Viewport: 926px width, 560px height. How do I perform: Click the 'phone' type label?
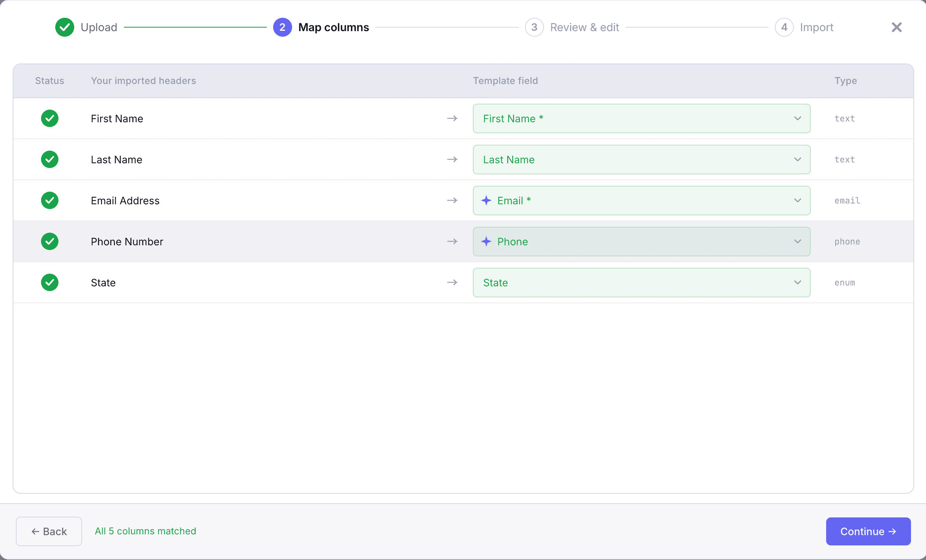pyautogui.click(x=847, y=241)
